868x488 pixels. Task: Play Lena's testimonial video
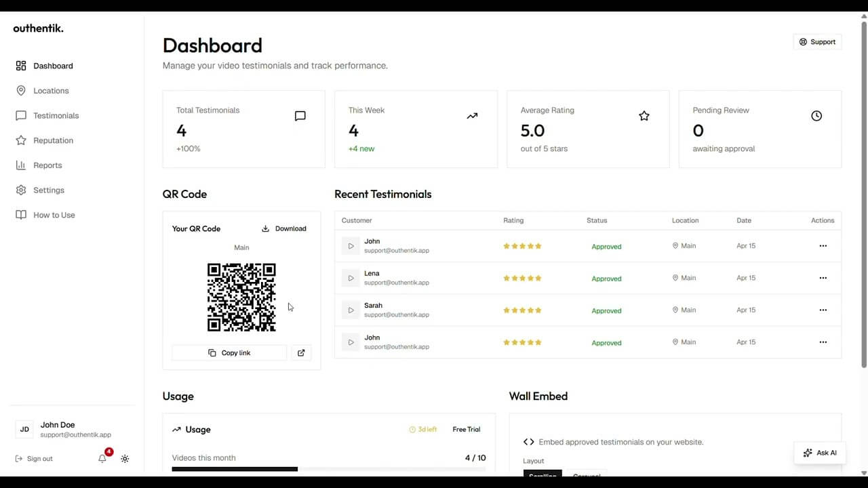click(x=351, y=278)
